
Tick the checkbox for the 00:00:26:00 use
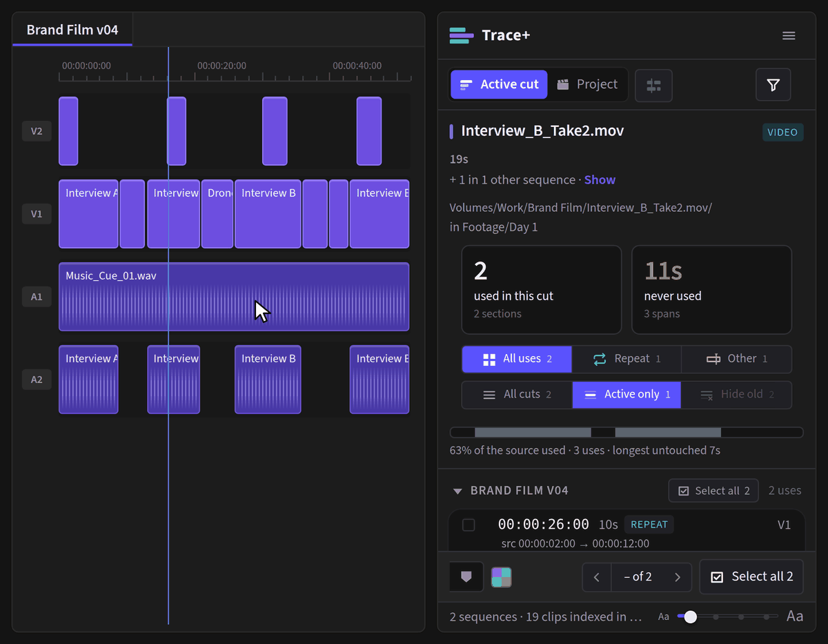coord(469,525)
